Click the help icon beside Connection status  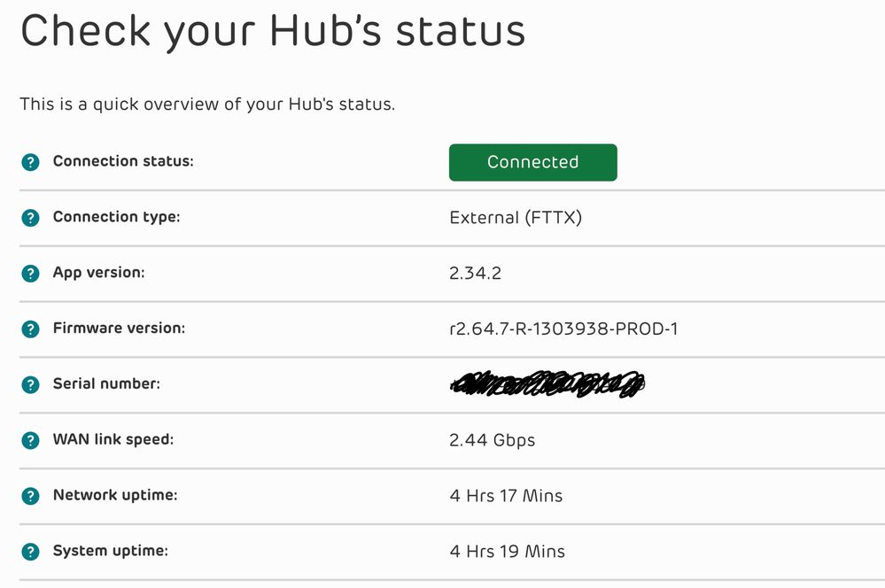30,162
